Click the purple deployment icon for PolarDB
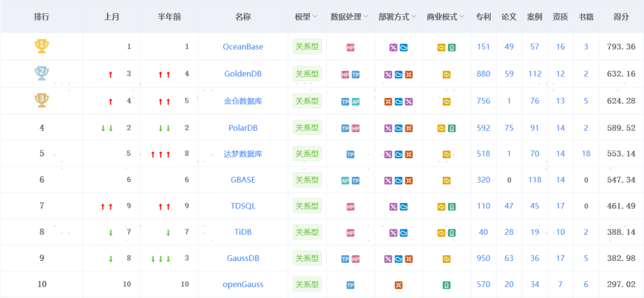Image resolution: width=644 pixels, height=298 pixels. tap(388, 128)
